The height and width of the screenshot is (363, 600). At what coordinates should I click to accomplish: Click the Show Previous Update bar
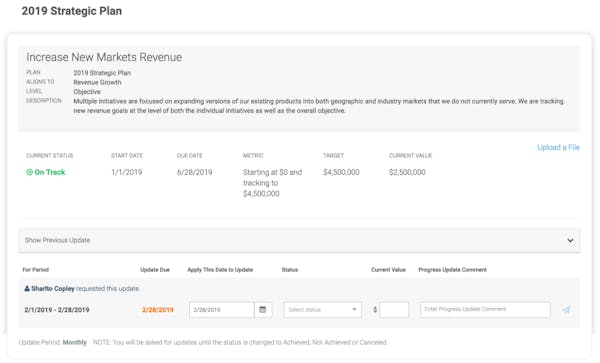tap(299, 240)
